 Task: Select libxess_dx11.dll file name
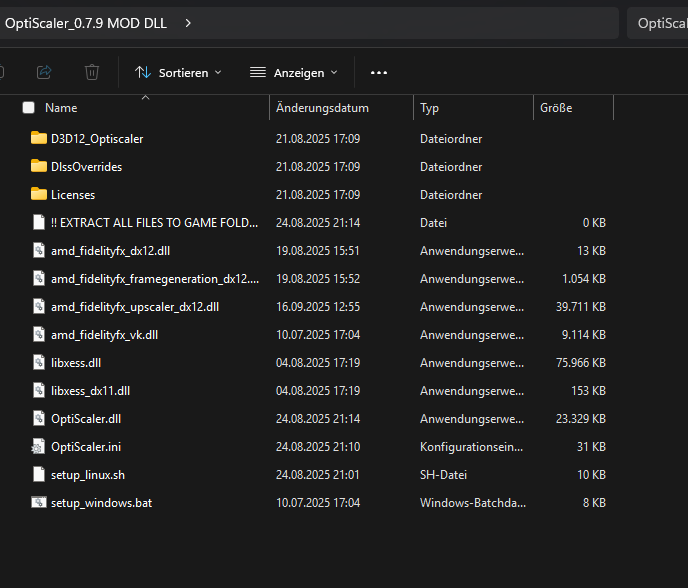[90, 391]
